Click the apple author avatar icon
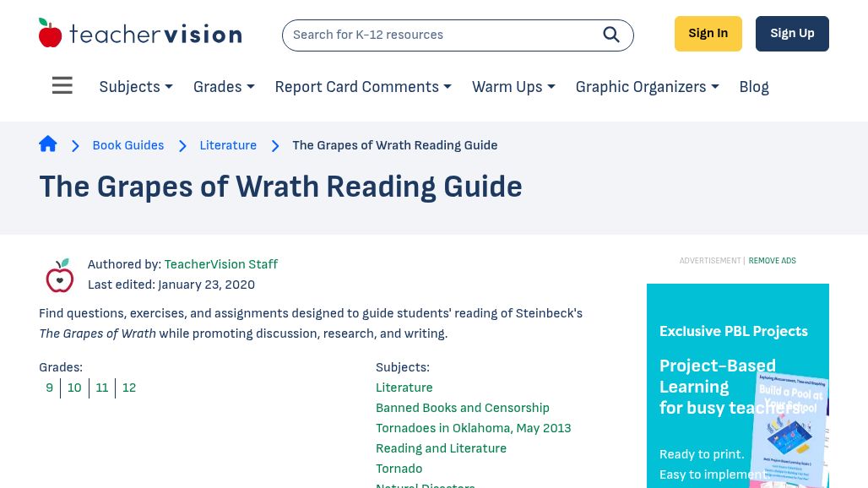Image resolution: width=868 pixels, height=488 pixels. [x=59, y=275]
